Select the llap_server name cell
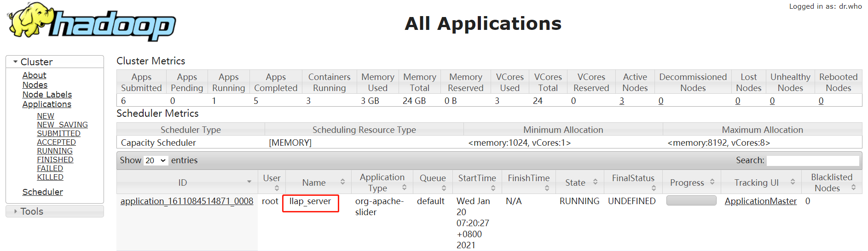This screenshot has width=868, height=251. click(x=310, y=201)
